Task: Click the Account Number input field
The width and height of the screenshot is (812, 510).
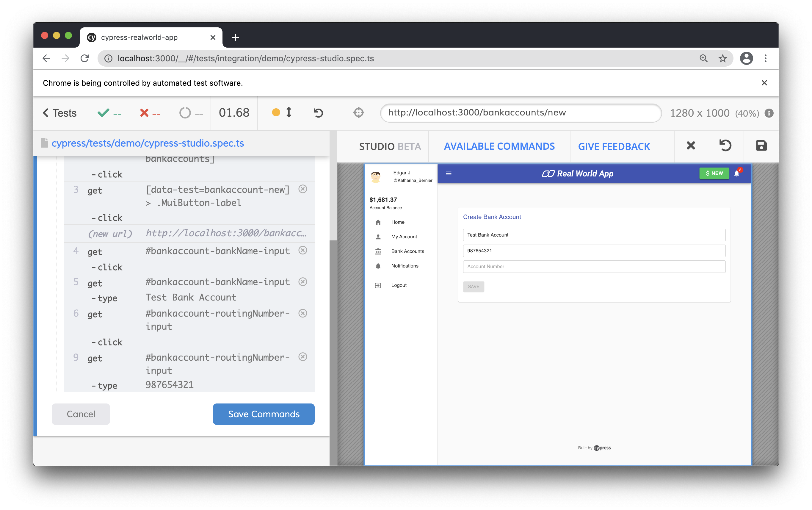Action: point(594,266)
